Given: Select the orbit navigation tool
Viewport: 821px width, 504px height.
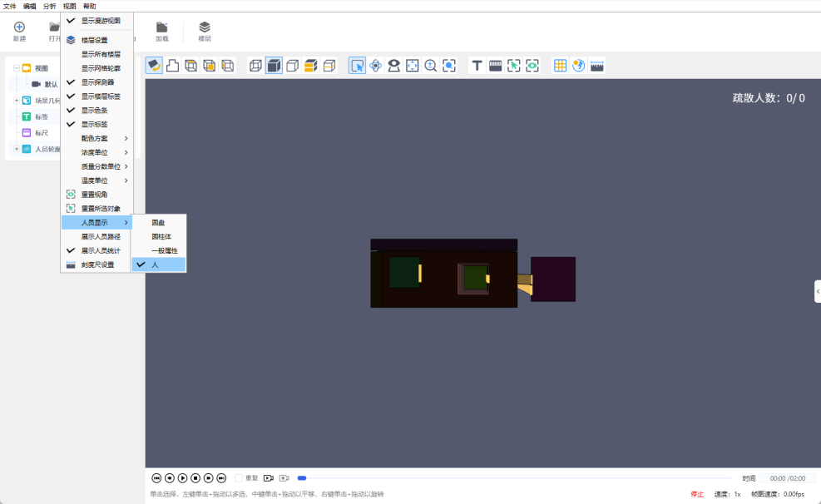Looking at the screenshot, I should pos(375,66).
